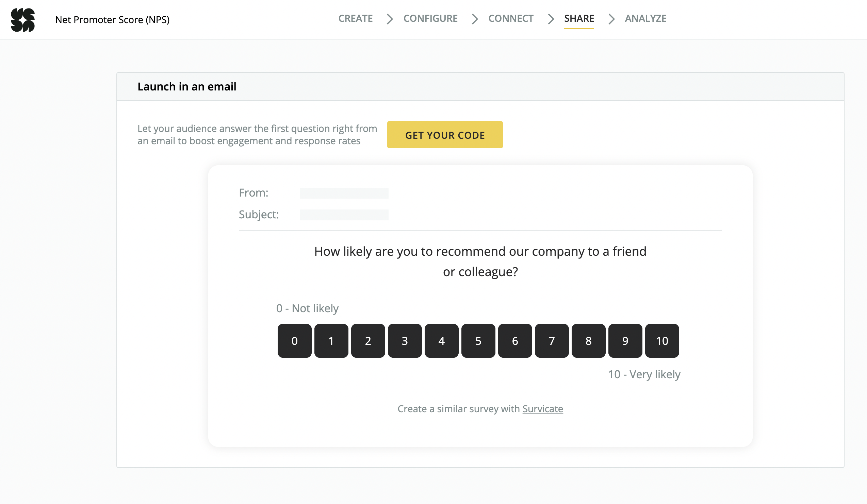The width and height of the screenshot is (867, 504).
Task: Click the From field in the email preview
Action: (x=344, y=193)
